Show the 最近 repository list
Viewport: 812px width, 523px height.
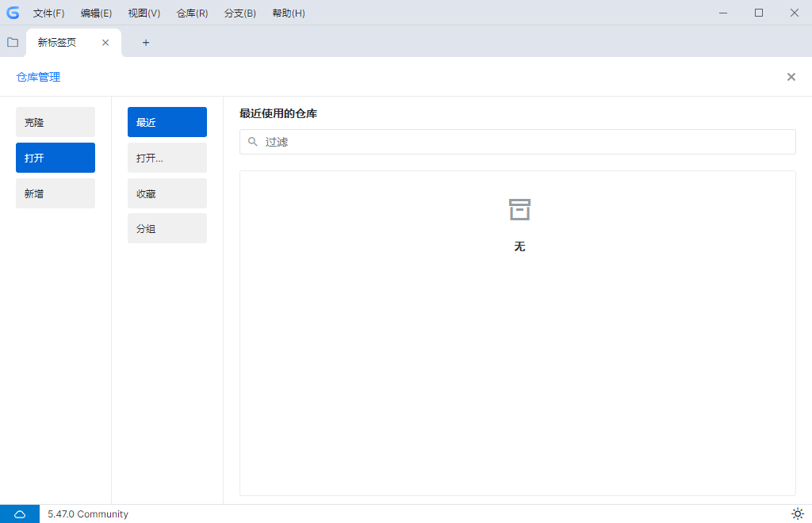tap(167, 122)
